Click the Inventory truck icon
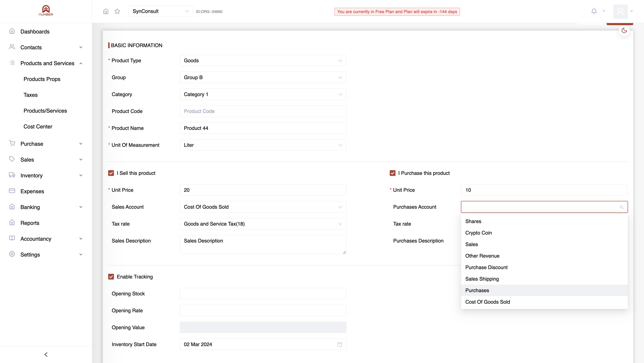Viewport: 644px width, 363px height. pos(12,175)
